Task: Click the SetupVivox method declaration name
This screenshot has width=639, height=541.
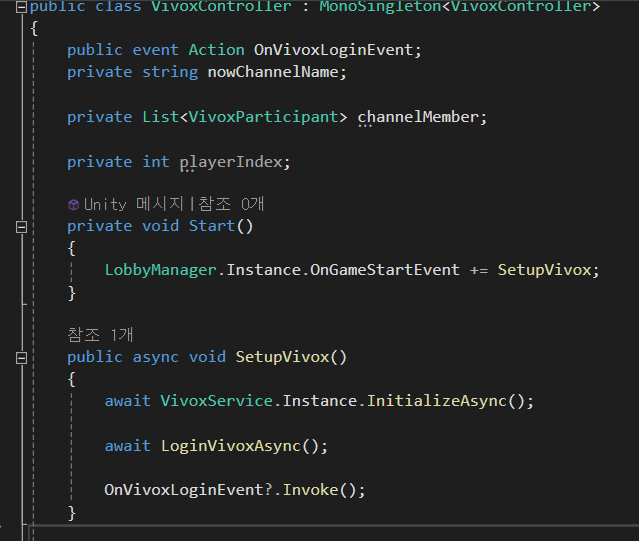Action: (282, 357)
